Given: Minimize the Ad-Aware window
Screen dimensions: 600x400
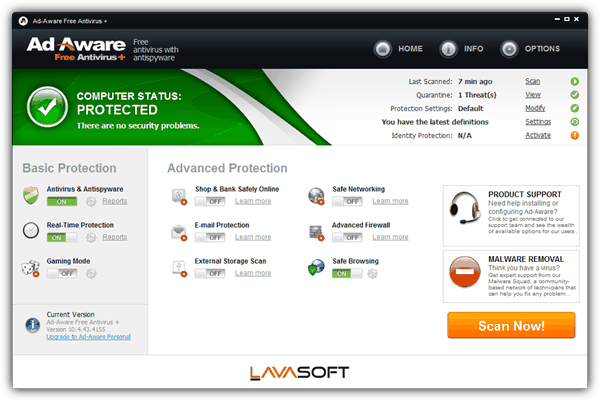Looking at the screenshot, I should pos(557,19).
